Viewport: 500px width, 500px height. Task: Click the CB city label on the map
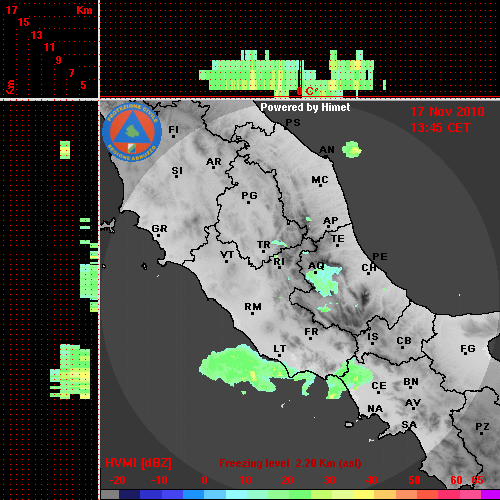[404, 341]
